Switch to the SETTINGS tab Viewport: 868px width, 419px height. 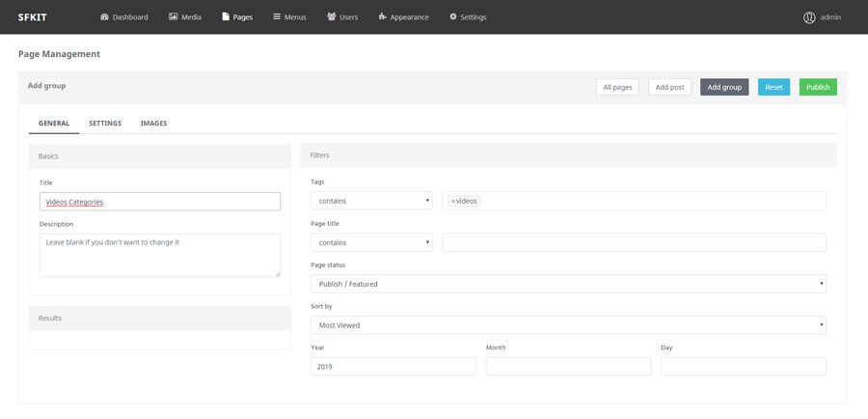point(105,124)
